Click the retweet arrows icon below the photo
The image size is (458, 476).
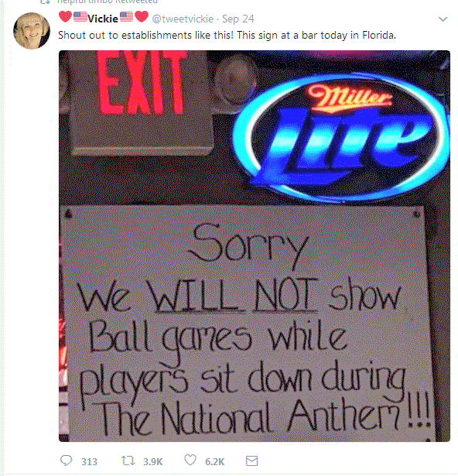[128, 461]
